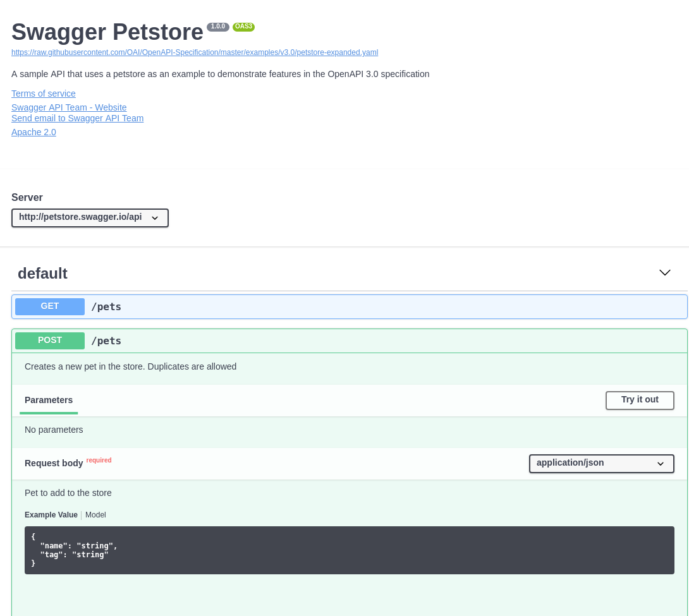Image resolution: width=689 pixels, height=616 pixels.
Task: Click the POST method badge
Action: [x=49, y=341]
